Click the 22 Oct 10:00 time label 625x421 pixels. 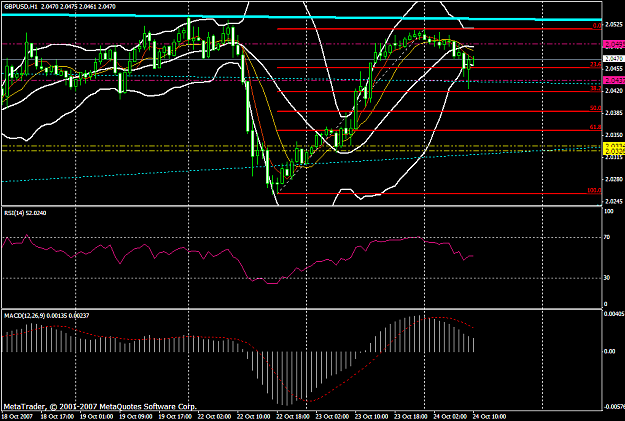254,417
